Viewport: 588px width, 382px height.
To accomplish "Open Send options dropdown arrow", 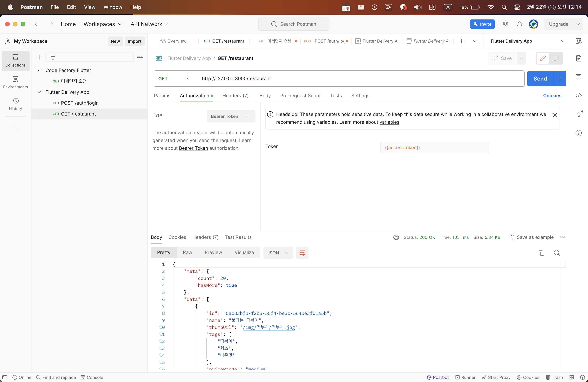I will pos(560,79).
